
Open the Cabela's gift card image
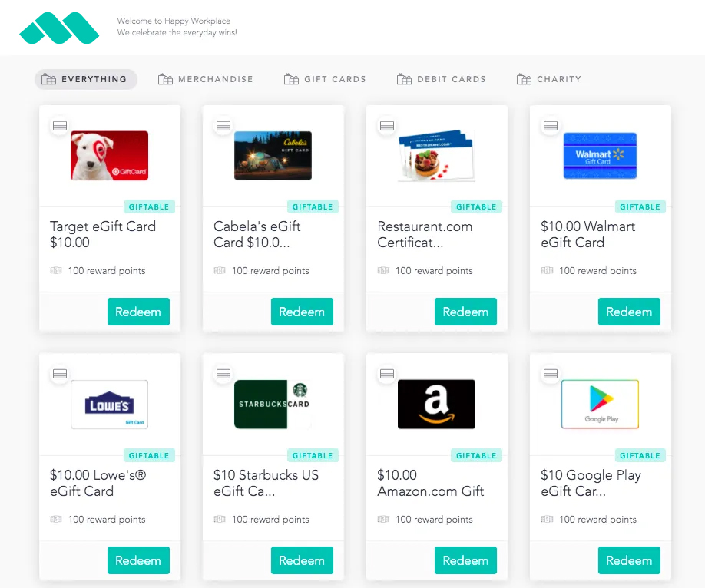tap(273, 156)
